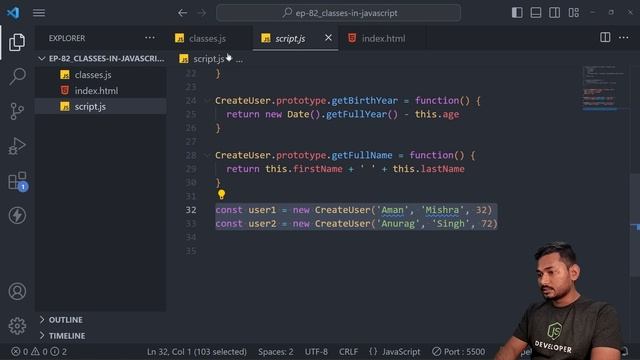Click the command center search box

(339, 13)
